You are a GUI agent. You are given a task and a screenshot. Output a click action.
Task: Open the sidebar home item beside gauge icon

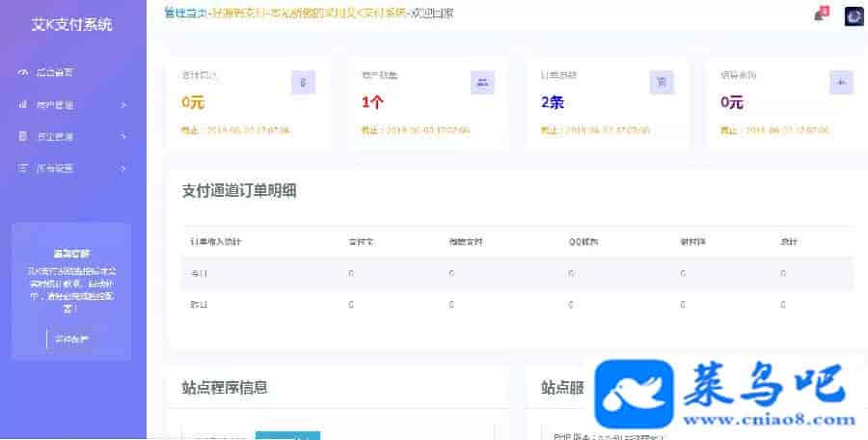[55, 72]
